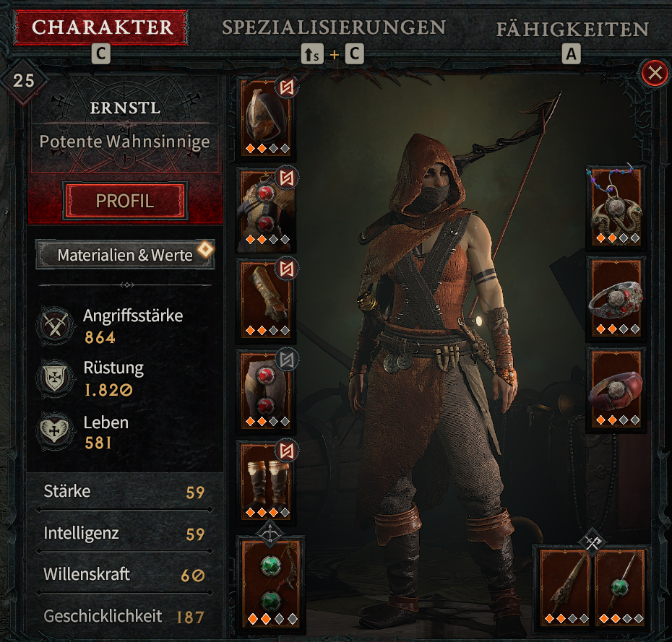672x642 pixels.
Task: Select the chest armor slot
Action: (266, 209)
